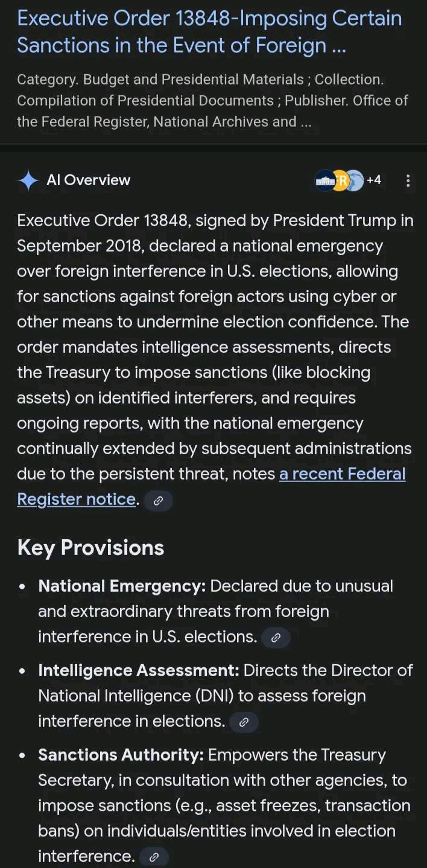Open the AI Overview three-dot options menu

pos(408,180)
